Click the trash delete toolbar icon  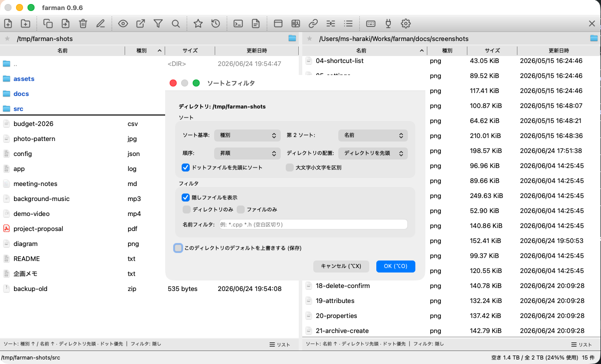click(x=83, y=23)
